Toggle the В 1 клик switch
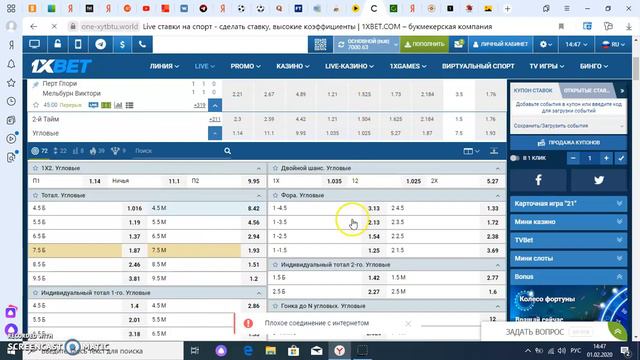640x360 pixels. [x=515, y=158]
